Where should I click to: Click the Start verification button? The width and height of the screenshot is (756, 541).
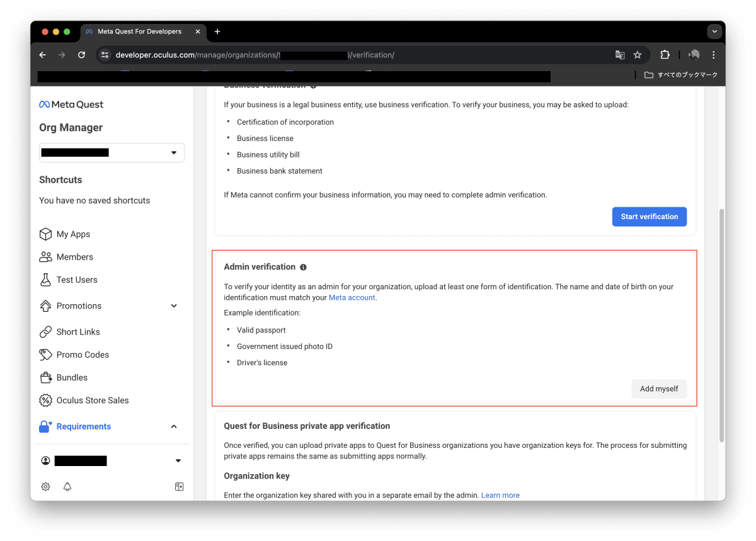650,217
